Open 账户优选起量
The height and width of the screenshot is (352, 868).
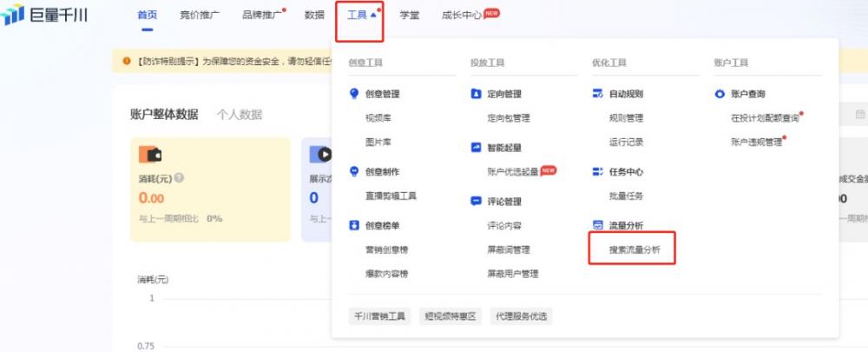coord(513,172)
